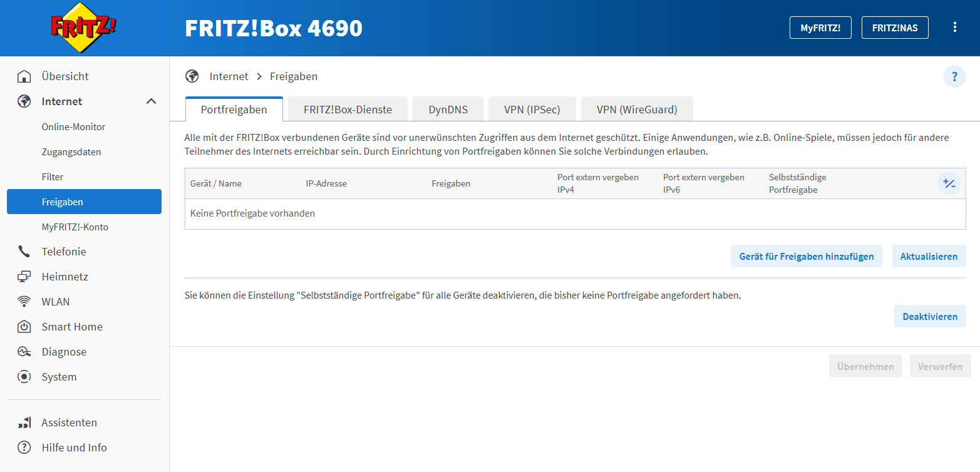Click the Telefonie phone icon
The height and width of the screenshot is (472, 980).
click(x=24, y=252)
